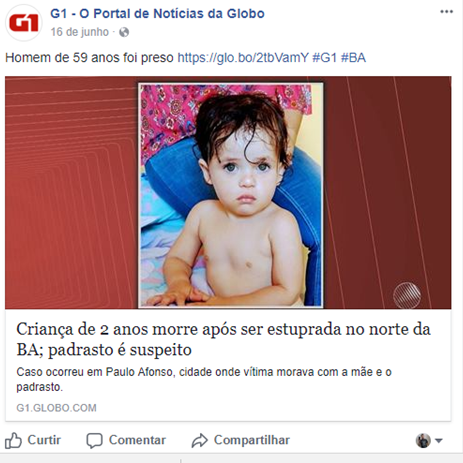Screen dimensions: 463x463
Task: Open the G1 page logo avatar
Action: click(24, 23)
